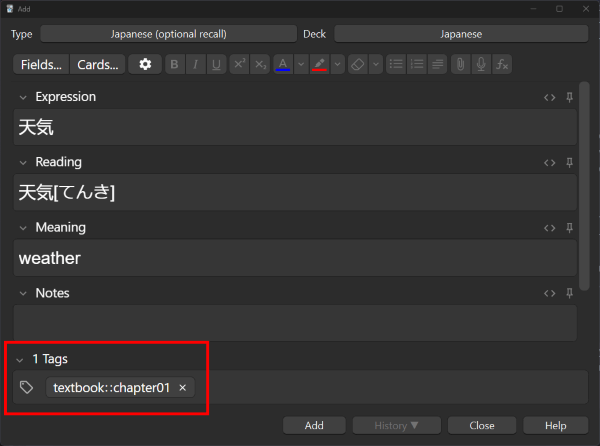Collapse the Reading field
The width and height of the screenshot is (600, 446).
pos(23,163)
